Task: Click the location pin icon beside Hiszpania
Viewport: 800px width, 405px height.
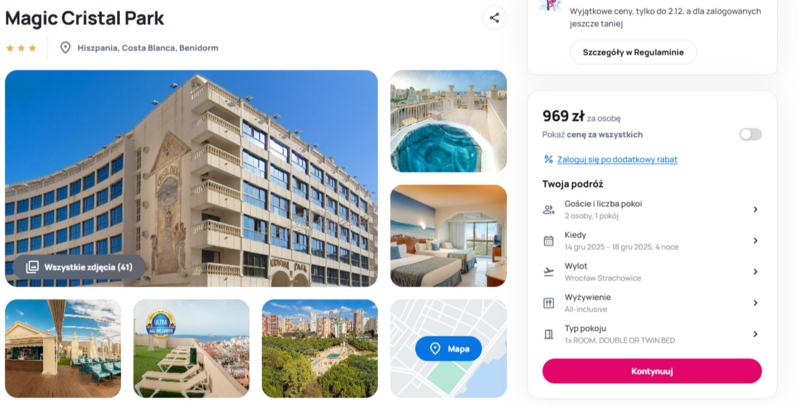Action: (65, 47)
